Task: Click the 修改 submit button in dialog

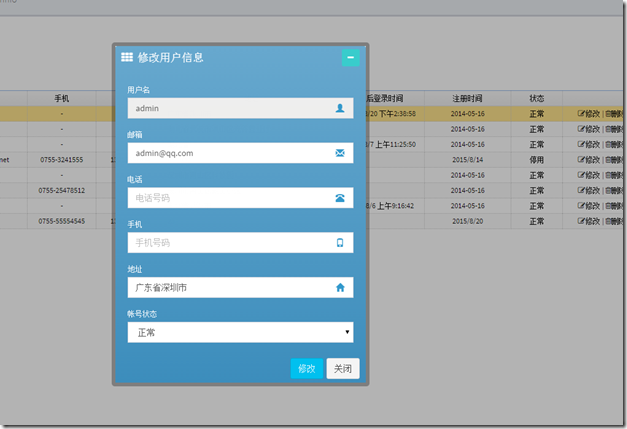Action: coord(307,368)
